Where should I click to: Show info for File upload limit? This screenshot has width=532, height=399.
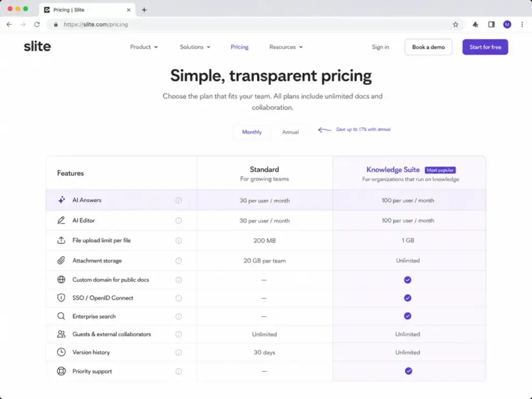tap(179, 241)
